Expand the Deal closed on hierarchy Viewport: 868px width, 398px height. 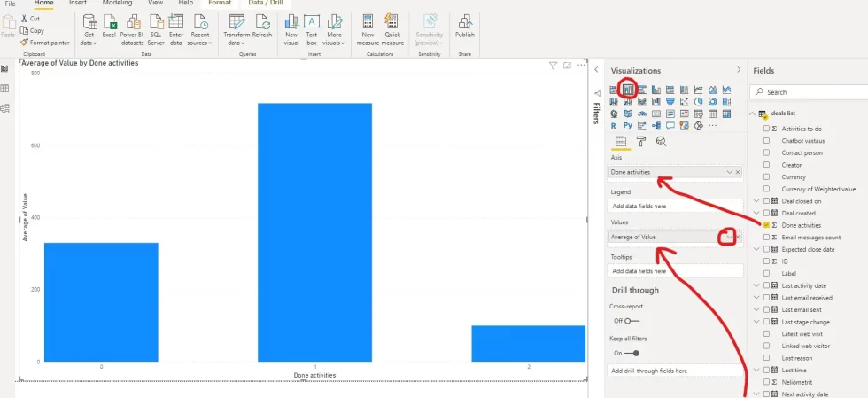(756, 200)
